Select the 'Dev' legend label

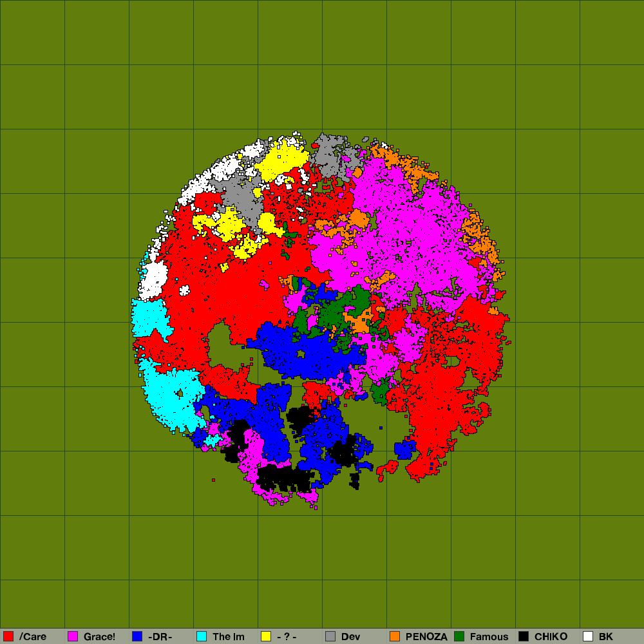pyautogui.click(x=351, y=637)
